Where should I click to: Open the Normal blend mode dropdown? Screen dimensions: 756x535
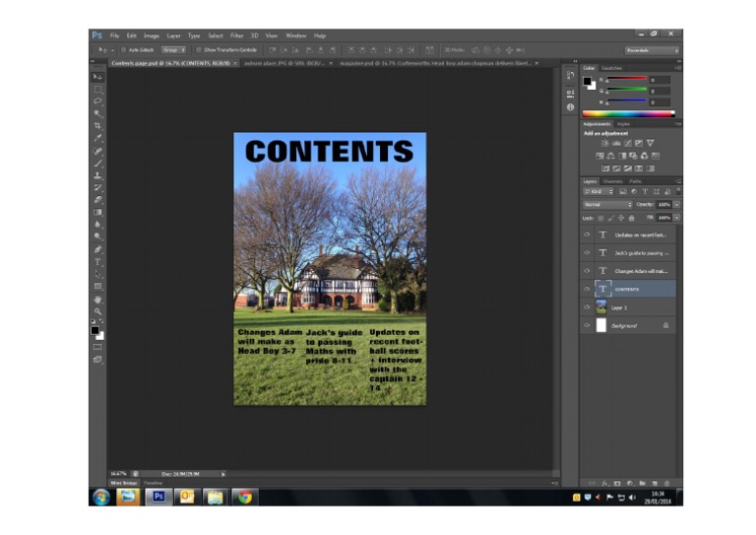pyautogui.click(x=606, y=204)
